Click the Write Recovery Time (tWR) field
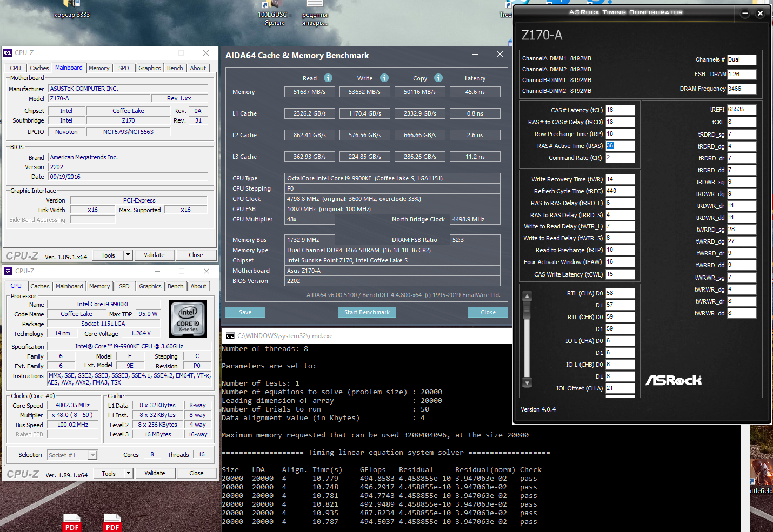This screenshot has height=532, width=773. click(x=620, y=179)
